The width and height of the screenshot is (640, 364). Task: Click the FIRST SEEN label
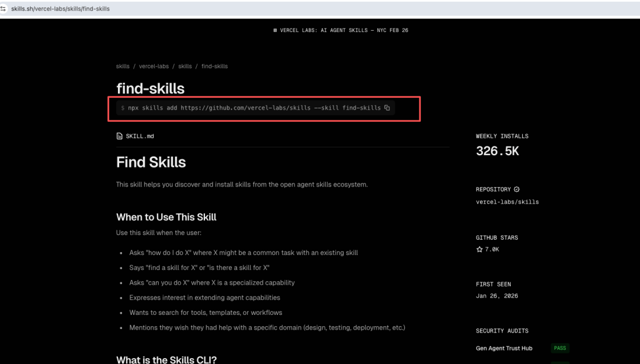[x=493, y=284]
